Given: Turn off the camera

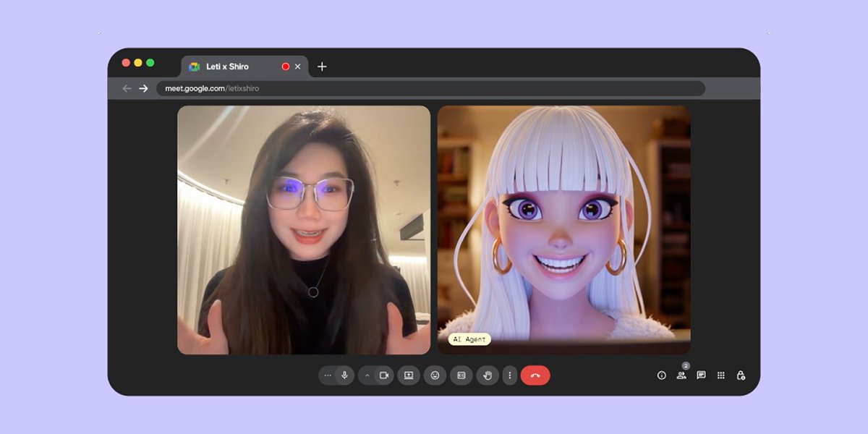Looking at the screenshot, I should point(384,375).
